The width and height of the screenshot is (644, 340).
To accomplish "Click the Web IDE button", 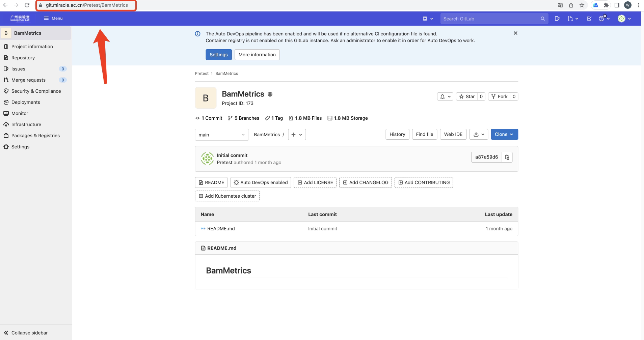I will point(453,134).
